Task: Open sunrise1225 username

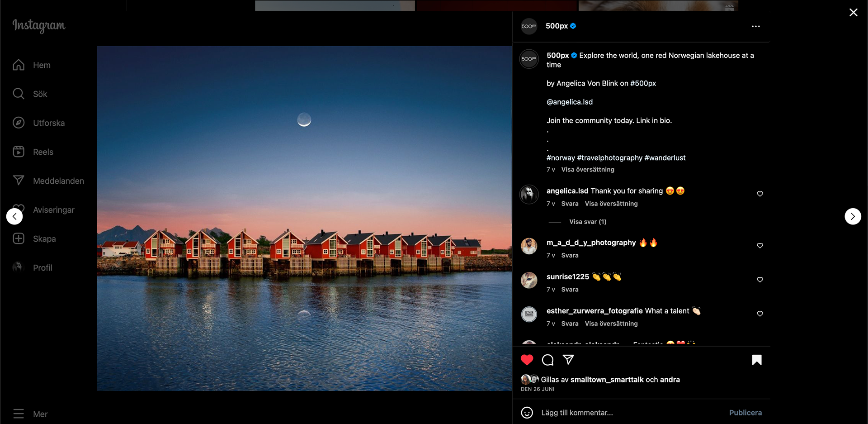Action: 567,276
